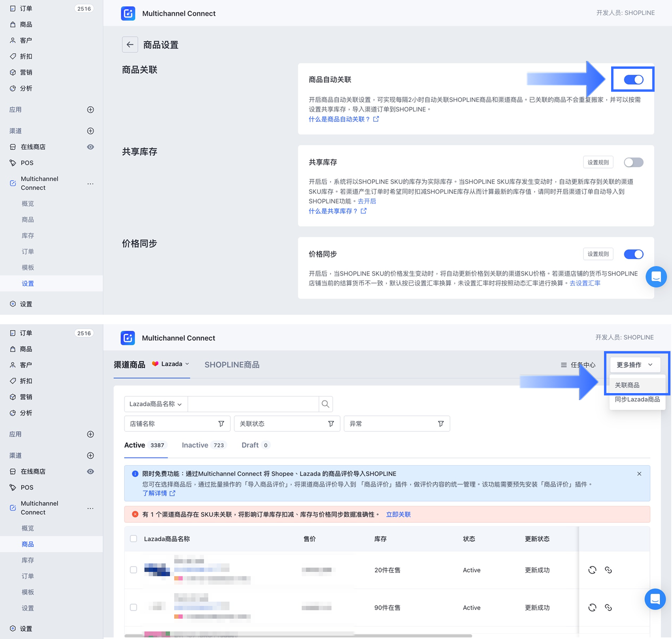This screenshot has width=672, height=639.
Task: Click the 了解详情 link in the blue banner
Action: [159, 493]
